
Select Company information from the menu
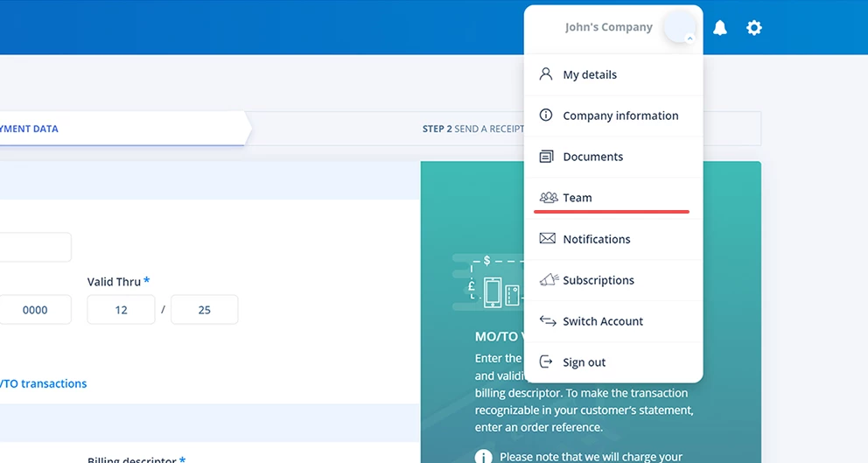(x=620, y=116)
